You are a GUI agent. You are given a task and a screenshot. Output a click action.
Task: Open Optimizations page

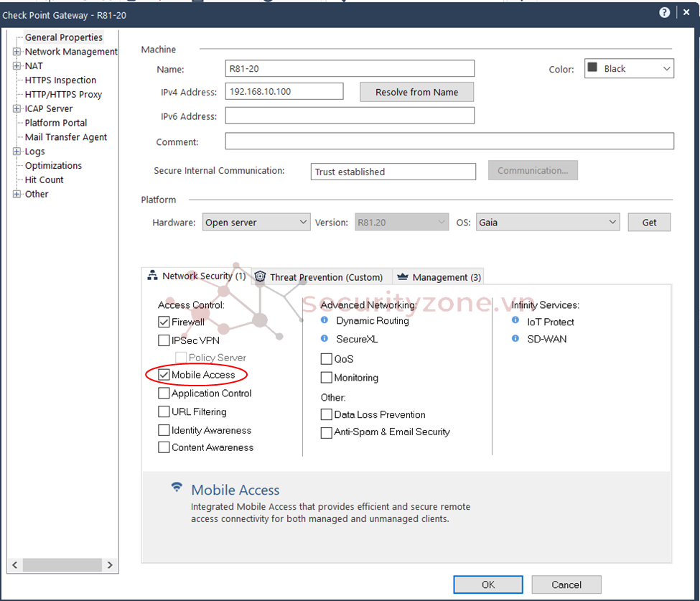tap(53, 166)
